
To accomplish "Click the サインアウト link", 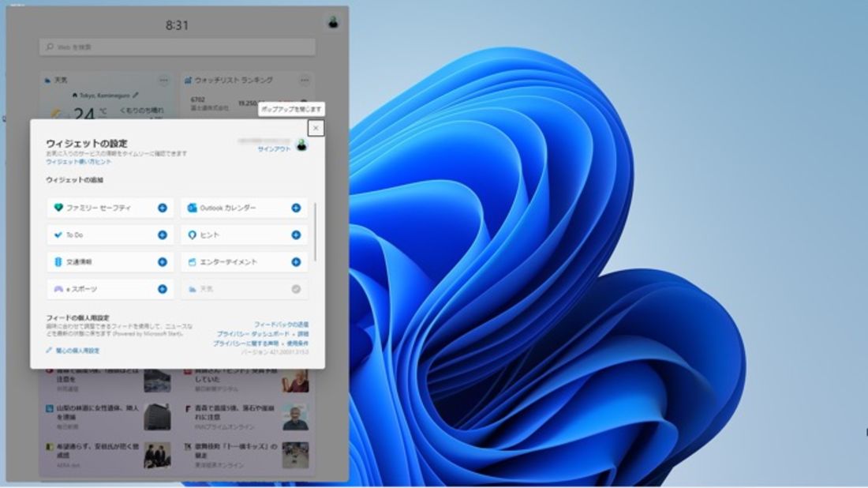I will coord(274,149).
